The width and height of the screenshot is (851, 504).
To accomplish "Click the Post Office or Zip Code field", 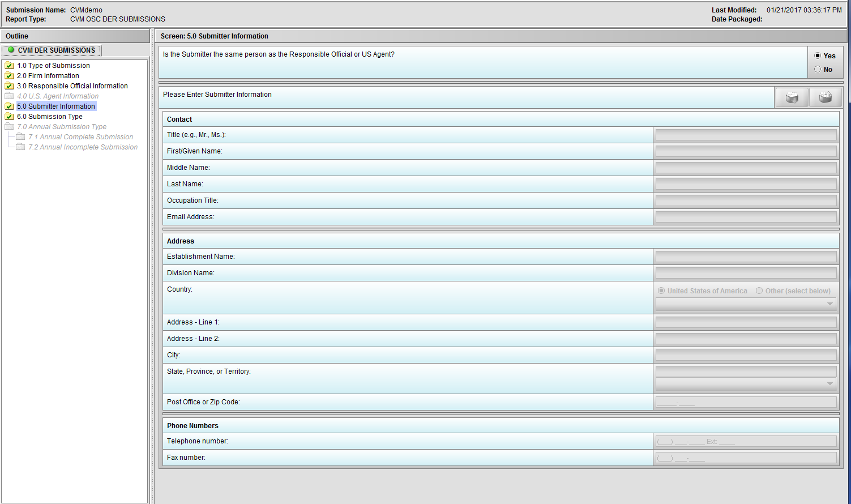I will (x=746, y=402).
